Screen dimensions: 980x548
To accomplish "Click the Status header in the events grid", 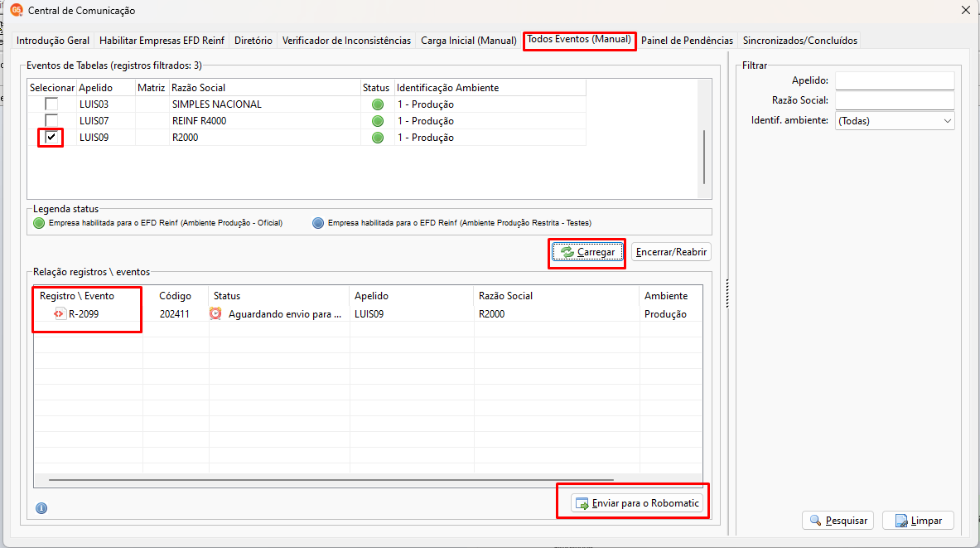I will tap(278, 296).
